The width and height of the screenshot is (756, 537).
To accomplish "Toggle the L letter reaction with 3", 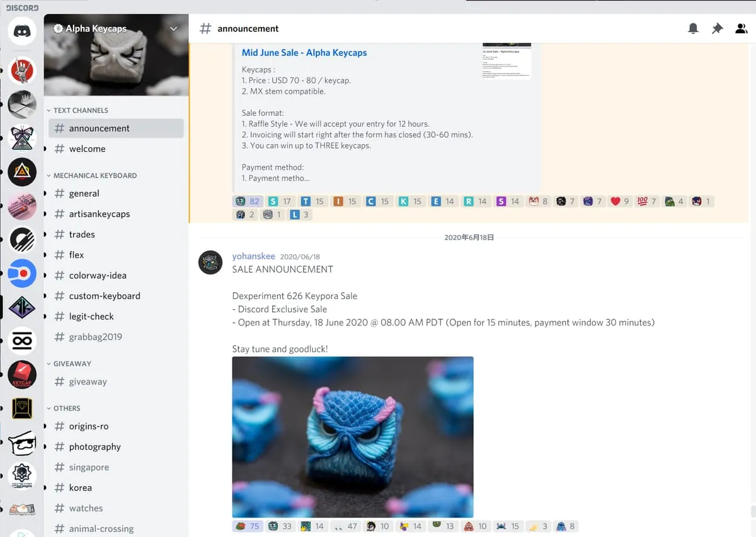I will pos(300,215).
